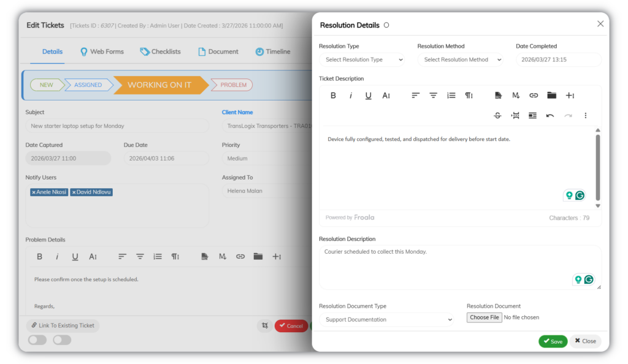The image size is (628, 364).
Task: Select the NEW status stage
Action: 47,85
